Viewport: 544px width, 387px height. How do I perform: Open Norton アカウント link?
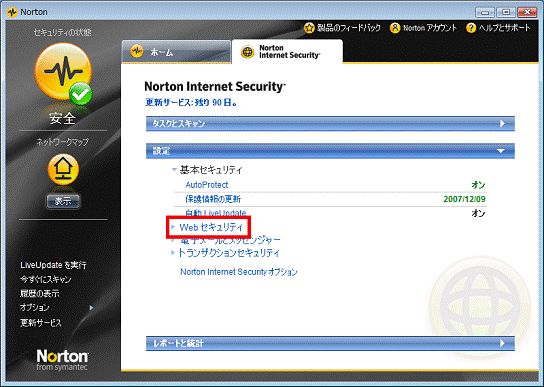(x=430, y=28)
